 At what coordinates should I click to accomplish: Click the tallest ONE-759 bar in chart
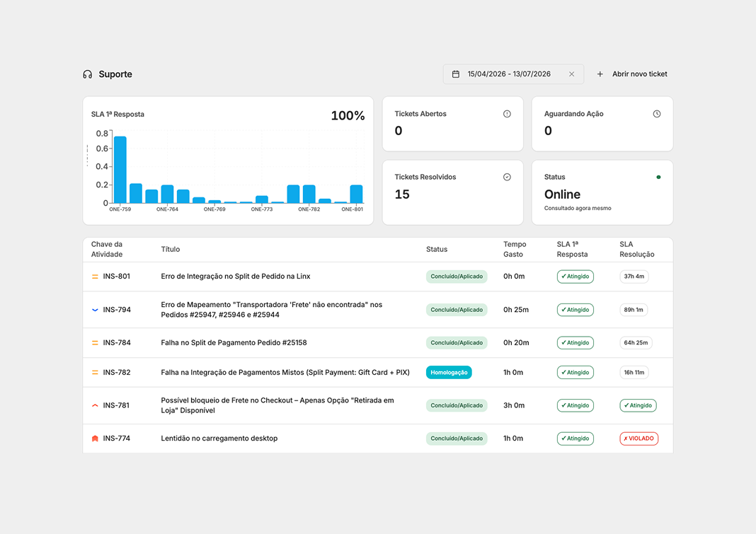click(120, 170)
